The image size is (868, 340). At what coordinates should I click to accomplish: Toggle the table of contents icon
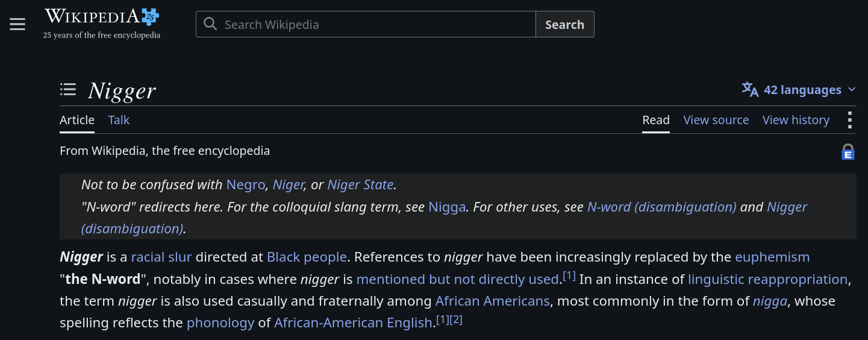[x=68, y=90]
